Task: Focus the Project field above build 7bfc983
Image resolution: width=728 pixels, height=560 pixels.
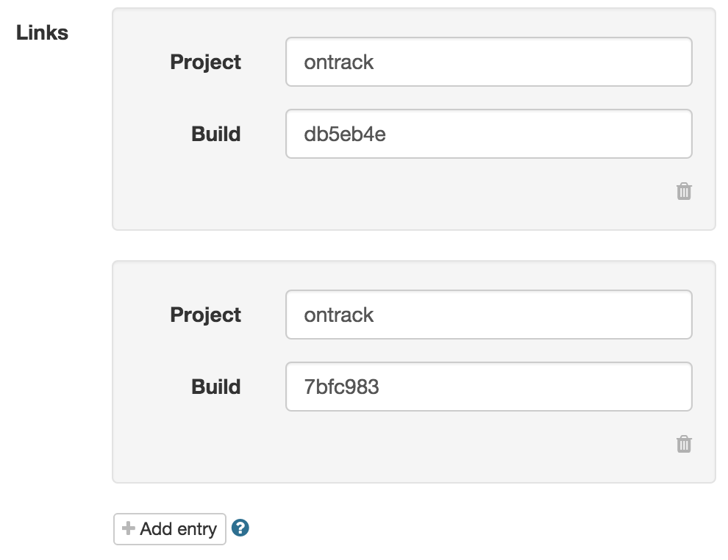Action: pos(488,315)
